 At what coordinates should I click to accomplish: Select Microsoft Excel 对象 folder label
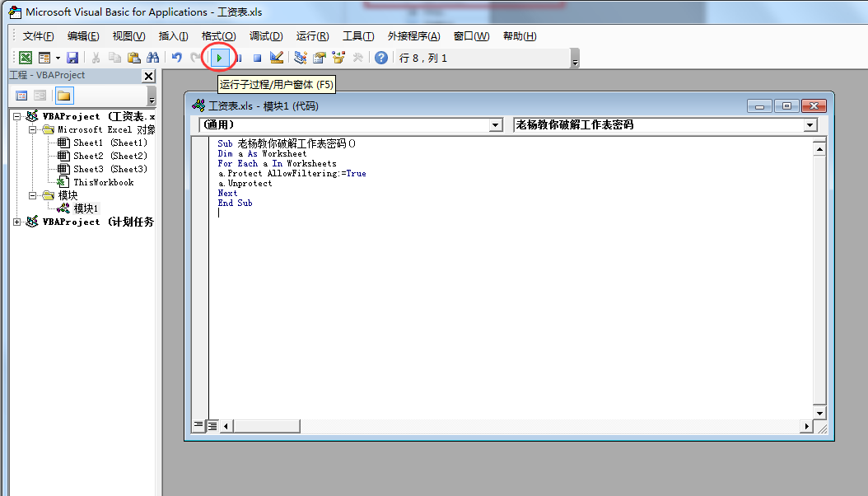(x=106, y=129)
